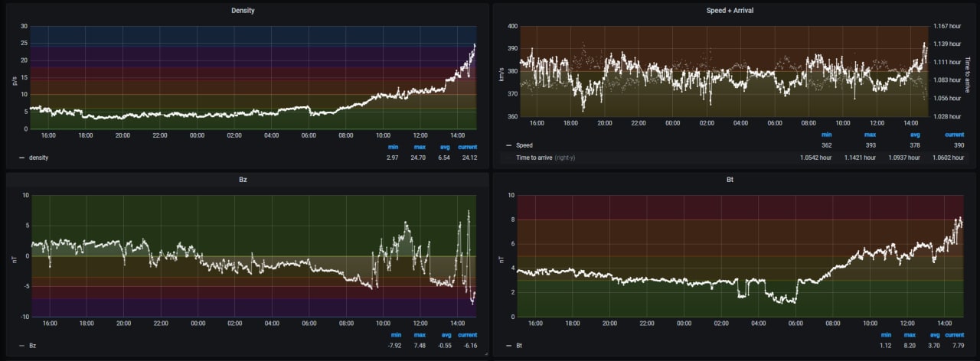Select density avg value 6.54
The width and height of the screenshot is (980, 361).
click(444, 158)
